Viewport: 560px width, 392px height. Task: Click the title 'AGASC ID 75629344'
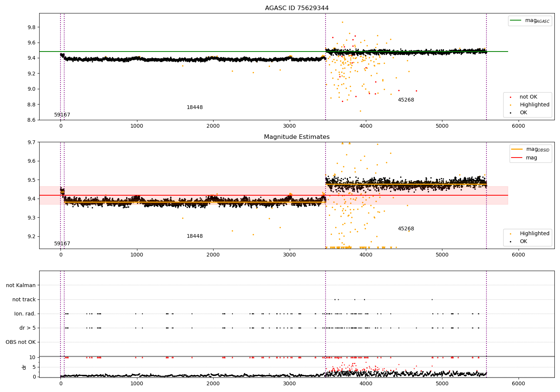pos(297,8)
